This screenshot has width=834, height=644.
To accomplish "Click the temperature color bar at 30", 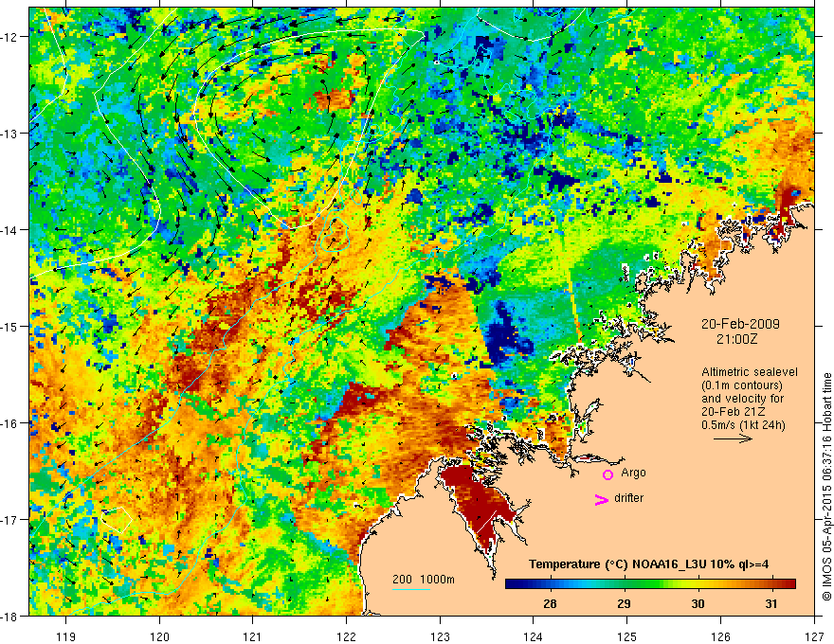I will click(698, 584).
